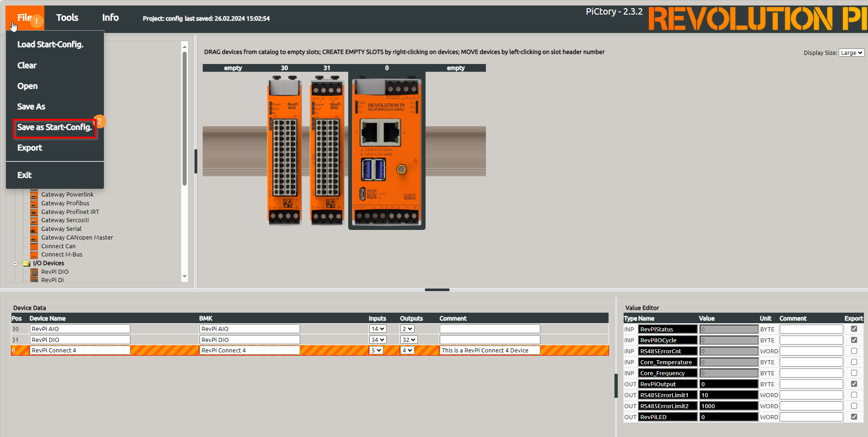Edit Device Name field of RevPi AIO
This screenshot has height=437, width=868.
click(80, 329)
